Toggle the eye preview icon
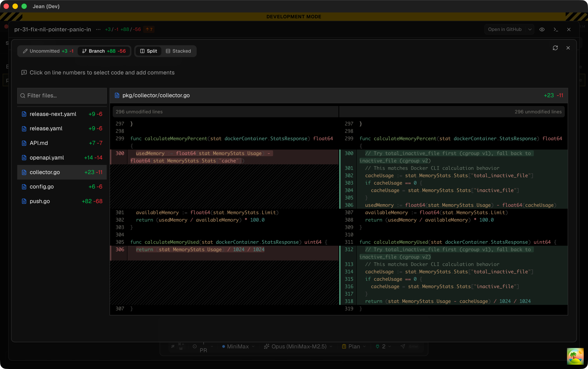Image resolution: width=588 pixels, height=369 pixels. click(542, 29)
